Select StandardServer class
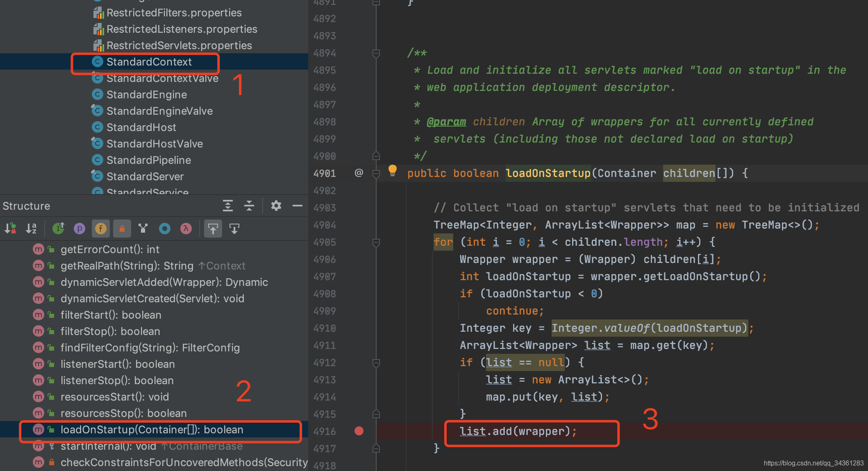The width and height of the screenshot is (868, 471). pos(145,177)
